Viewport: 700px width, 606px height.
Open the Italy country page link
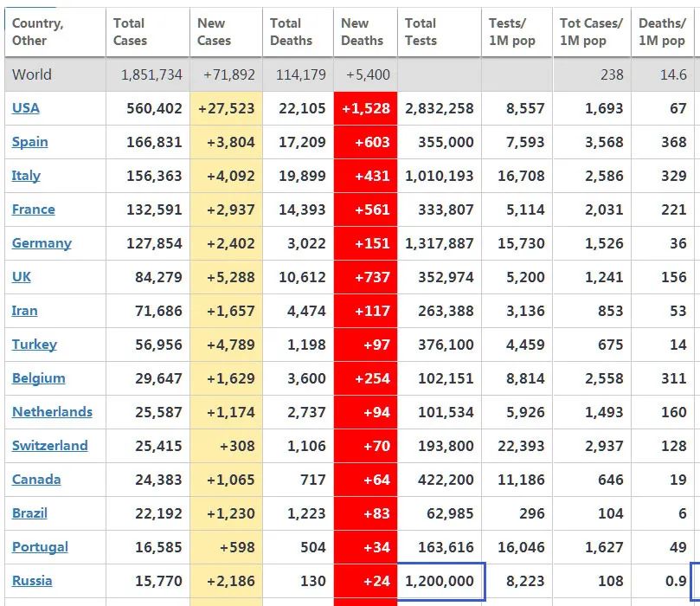(26, 176)
